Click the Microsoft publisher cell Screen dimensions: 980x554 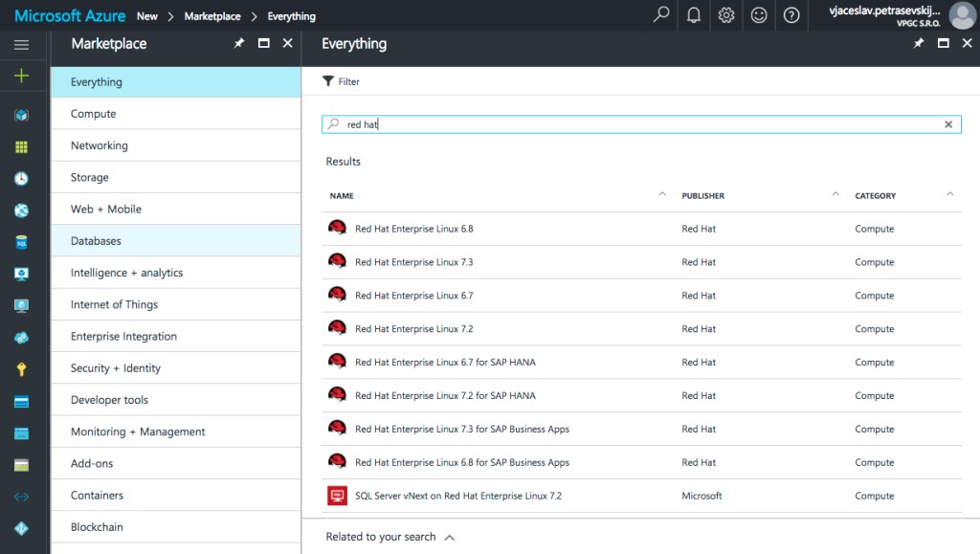[x=702, y=496]
